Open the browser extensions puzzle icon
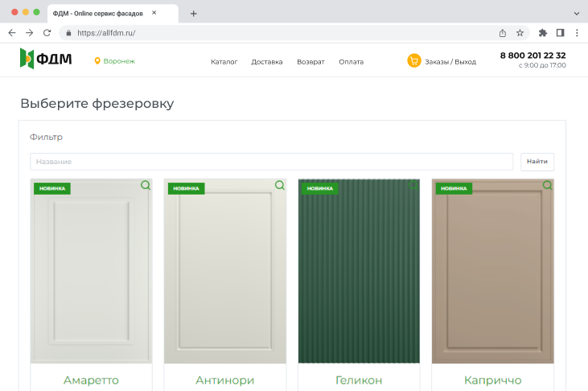The width and height of the screenshot is (588, 391). (543, 33)
